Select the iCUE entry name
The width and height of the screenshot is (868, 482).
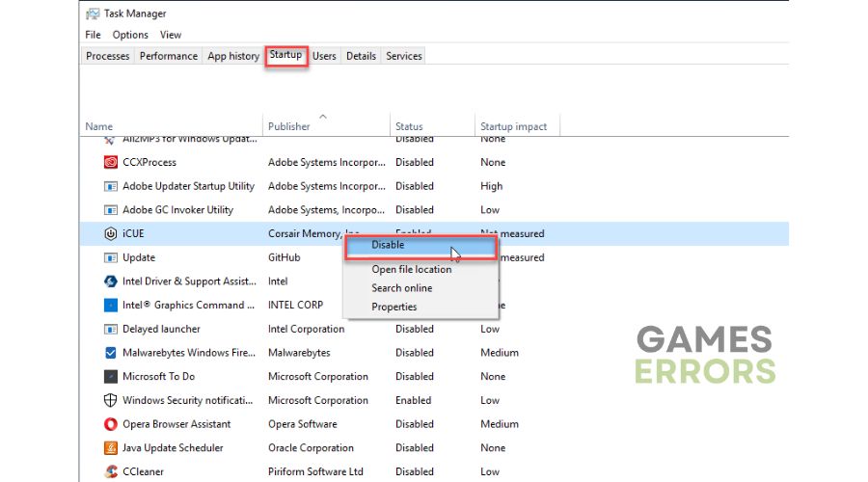coord(133,233)
